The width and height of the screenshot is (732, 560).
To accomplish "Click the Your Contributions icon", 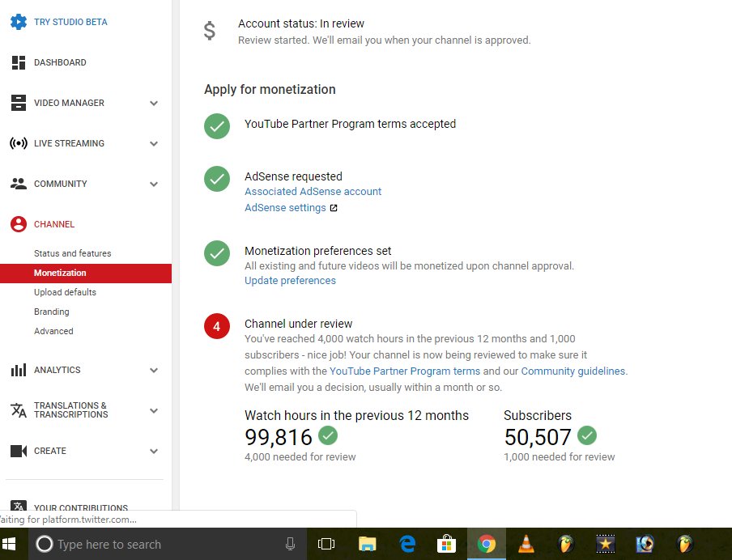I will [x=19, y=506].
